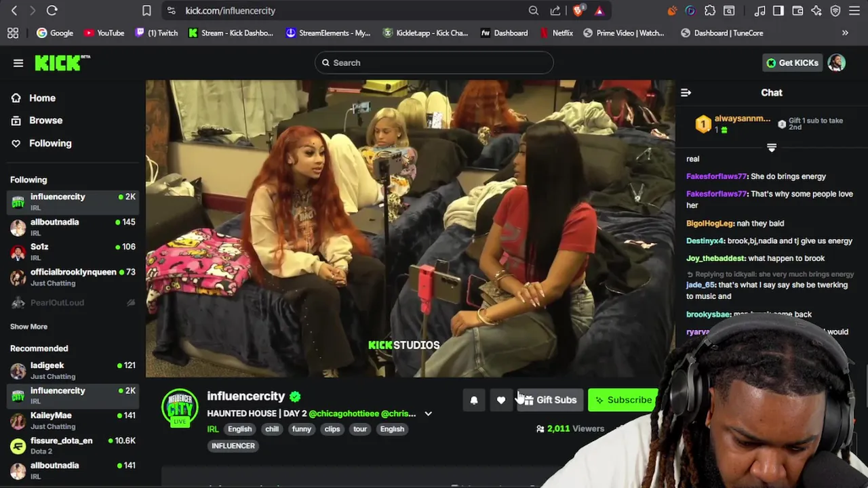Open So1z channel in Following list

coord(73,252)
